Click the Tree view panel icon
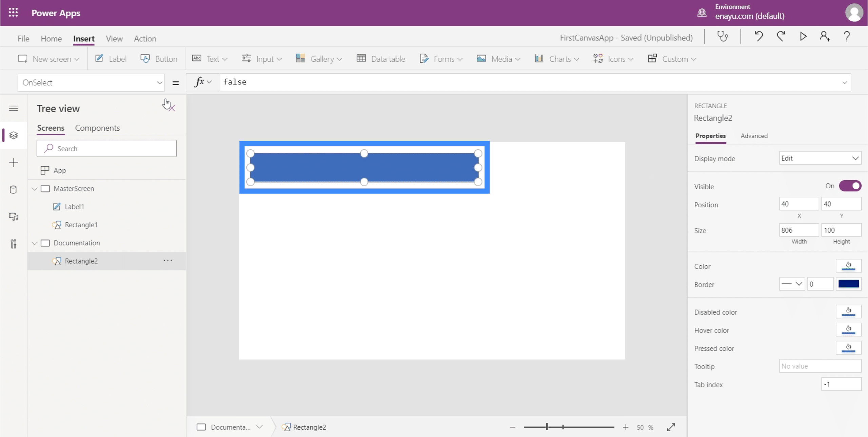The image size is (868, 437). click(x=13, y=135)
